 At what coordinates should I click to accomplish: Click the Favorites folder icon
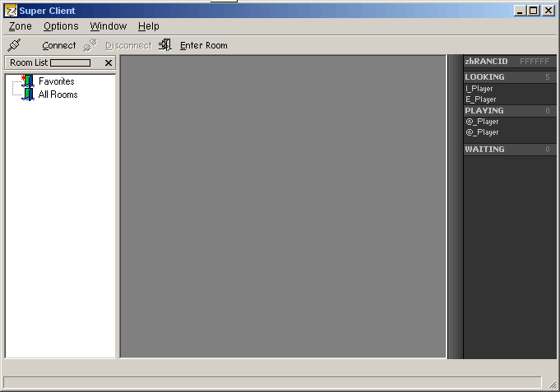[x=27, y=81]
